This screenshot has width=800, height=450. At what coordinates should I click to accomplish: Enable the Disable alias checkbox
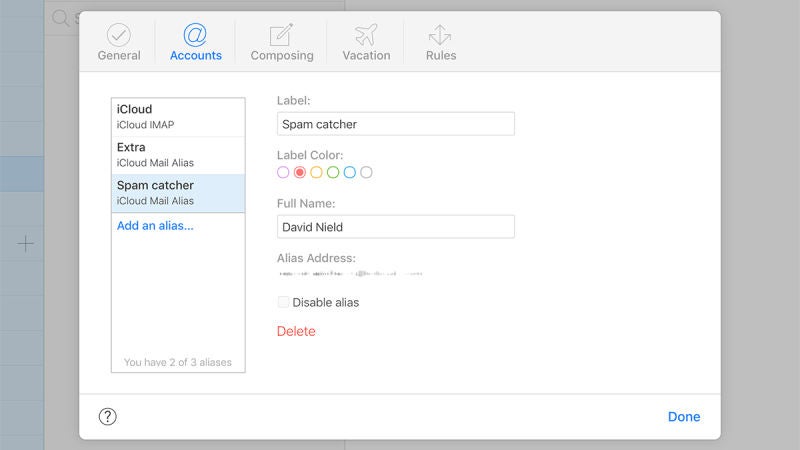(x=284, y=302)
